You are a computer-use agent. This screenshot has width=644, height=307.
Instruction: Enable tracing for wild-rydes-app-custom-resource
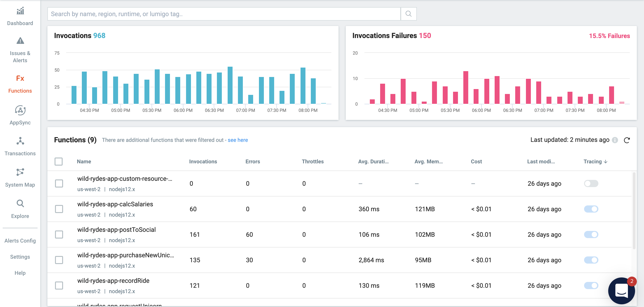click(591, 184)
